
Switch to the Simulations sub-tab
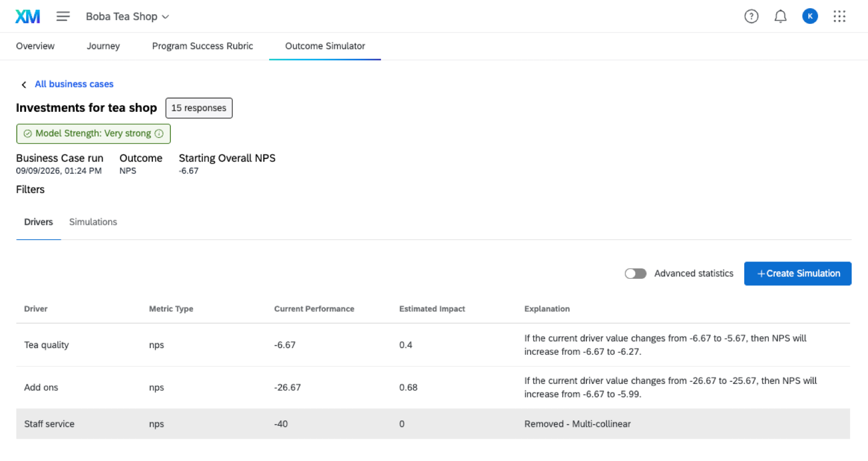click(93, 222)
